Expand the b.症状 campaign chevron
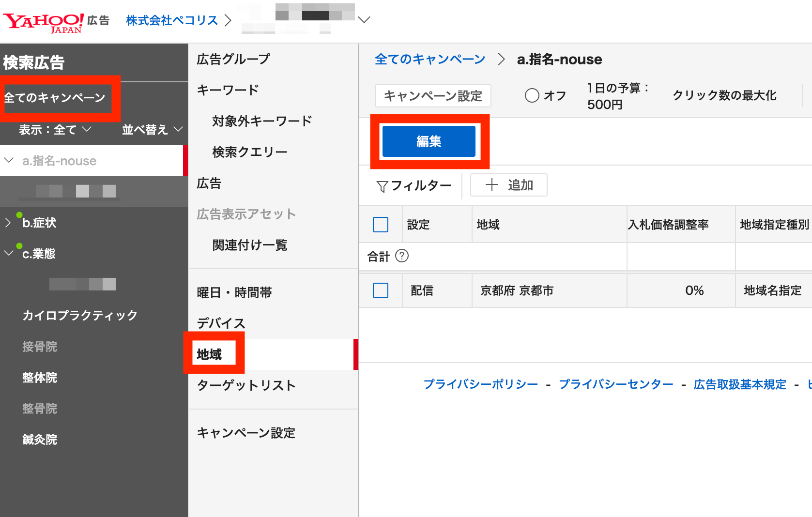The width and height of the screenshot is (812, 517). [x=8, y=223]
